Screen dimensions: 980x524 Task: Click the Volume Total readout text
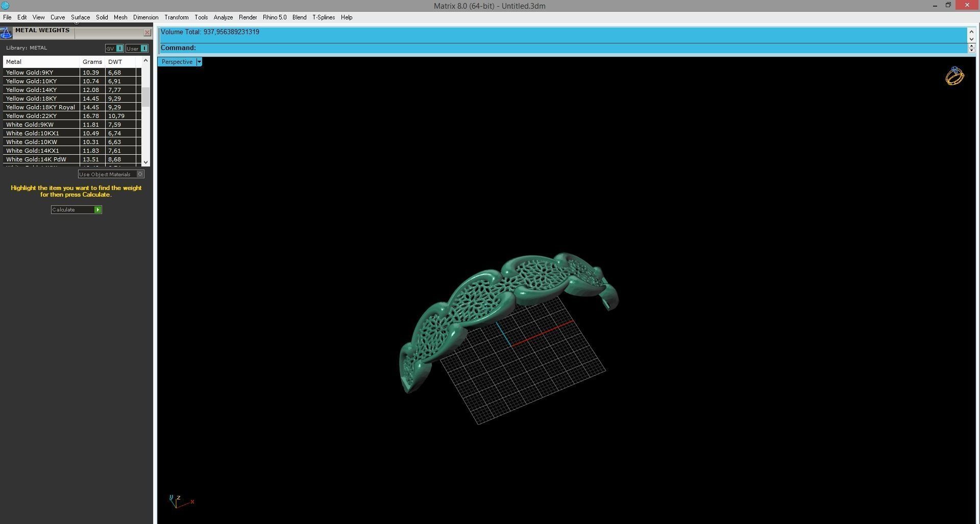(x=210, y=32)
